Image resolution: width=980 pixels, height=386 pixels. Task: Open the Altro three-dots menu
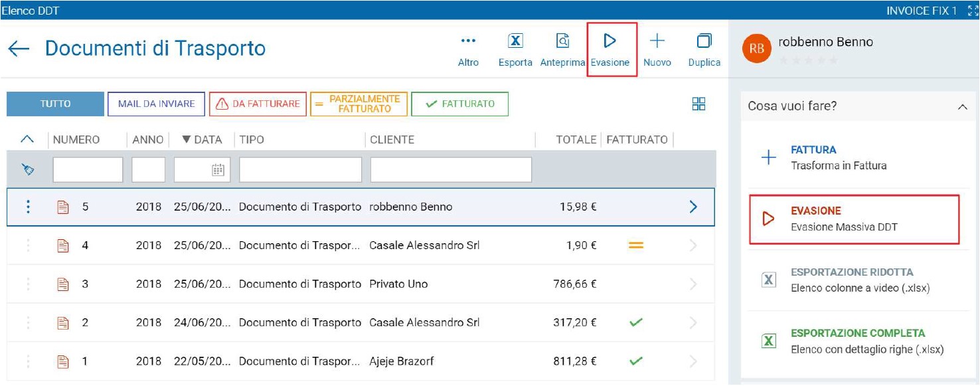coord(468,49)
